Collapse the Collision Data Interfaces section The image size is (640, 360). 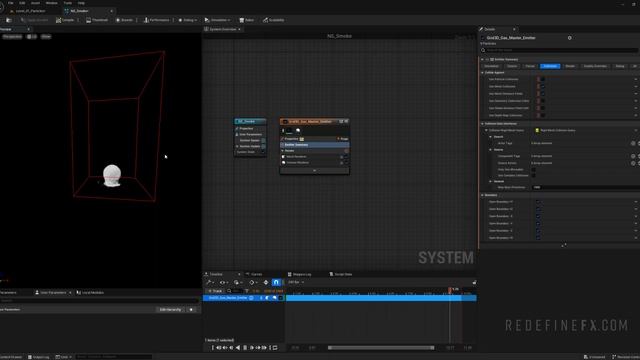[482, 124]
